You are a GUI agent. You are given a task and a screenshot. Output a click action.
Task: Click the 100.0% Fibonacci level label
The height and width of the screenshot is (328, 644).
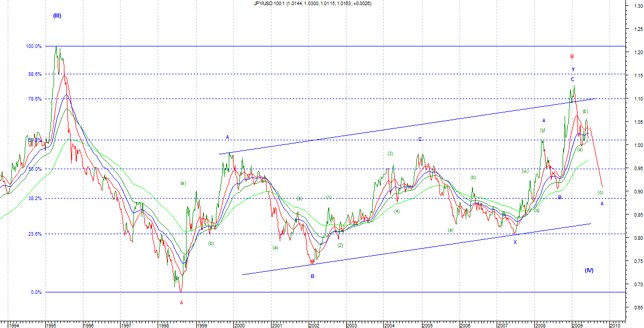(x=33, y=46)
